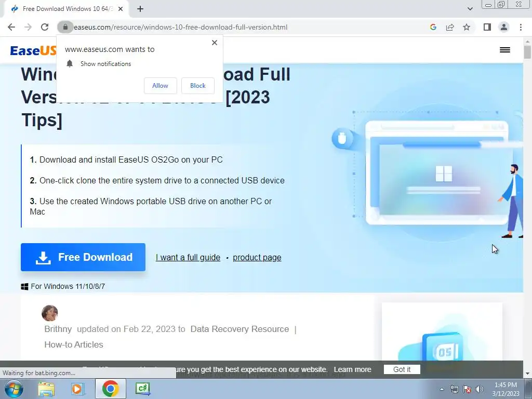The image size is (532, 399).
Task: Open Learn more in cookie banner
Action: click(x=353, y=369)
